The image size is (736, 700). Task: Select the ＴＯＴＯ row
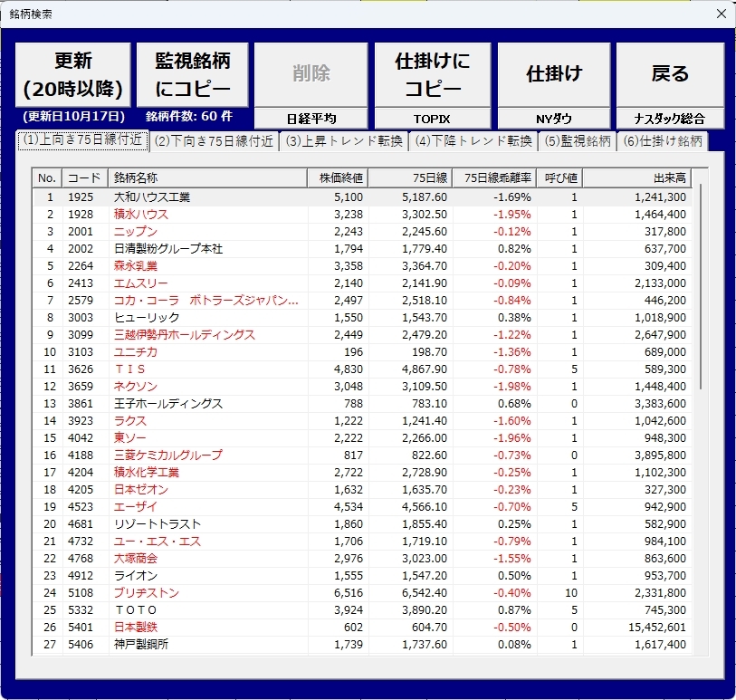pos(362,610)
